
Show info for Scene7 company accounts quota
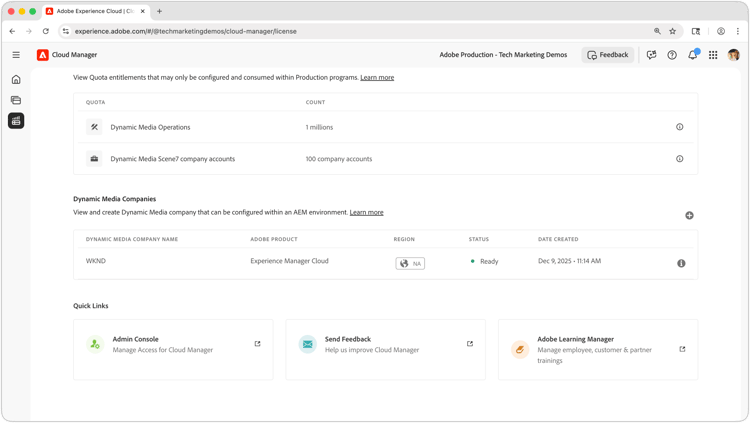(679, 159)
